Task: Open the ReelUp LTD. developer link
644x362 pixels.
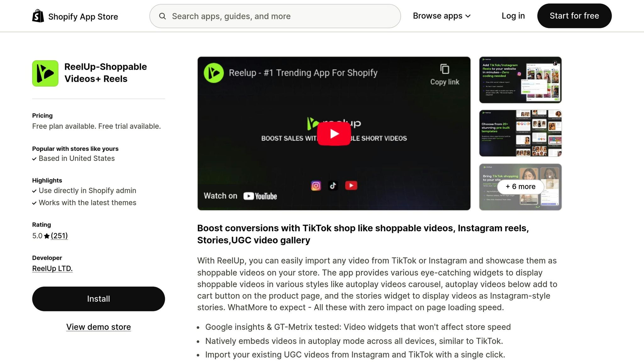Action: (x=52, y=268)
